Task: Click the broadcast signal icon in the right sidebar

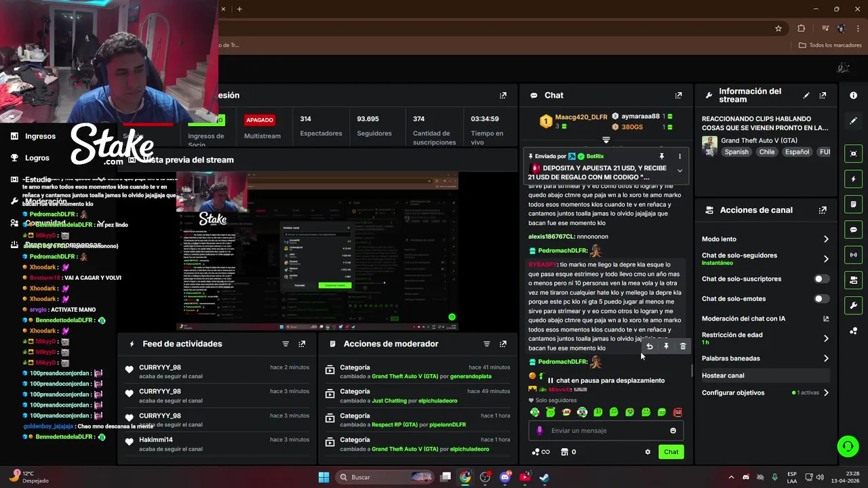Action: tap(853, 255)
